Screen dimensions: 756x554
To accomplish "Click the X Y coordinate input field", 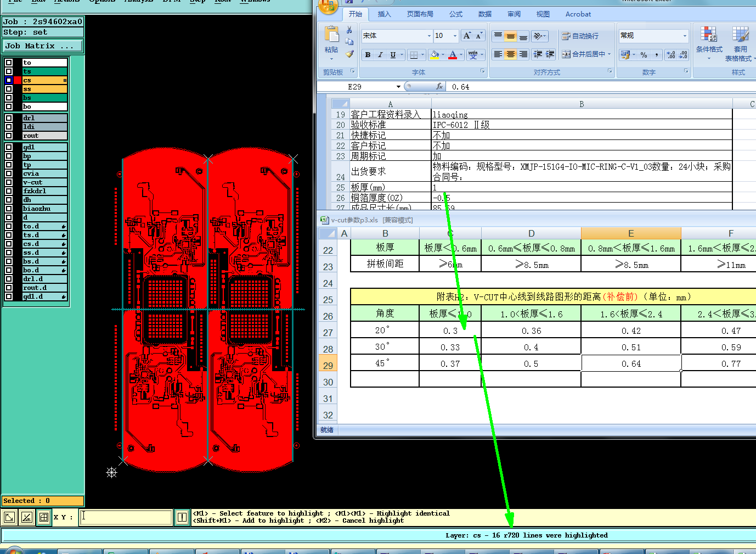I will pyautogui.click(x=126, y=517).
